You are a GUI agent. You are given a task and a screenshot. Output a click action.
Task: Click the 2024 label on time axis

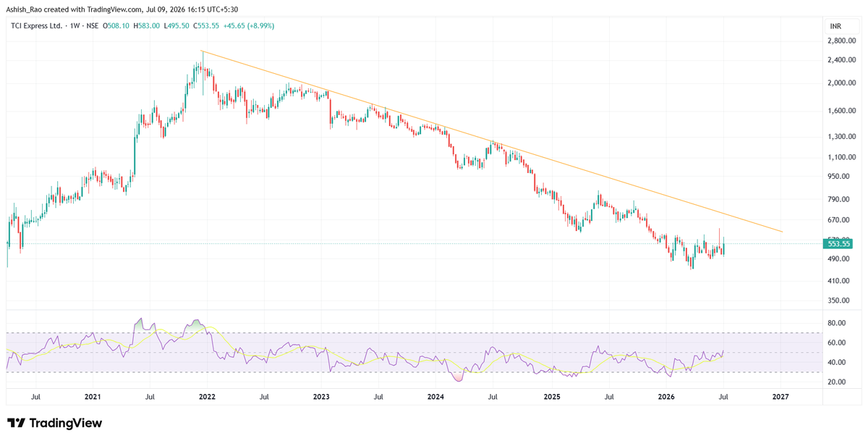pyautogui.click(x=435, y=398)
